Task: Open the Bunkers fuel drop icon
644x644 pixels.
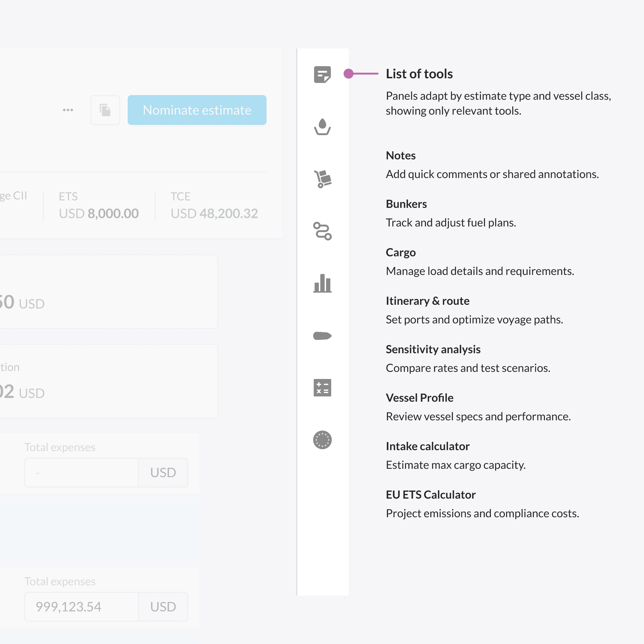Action: pos(322,127)
